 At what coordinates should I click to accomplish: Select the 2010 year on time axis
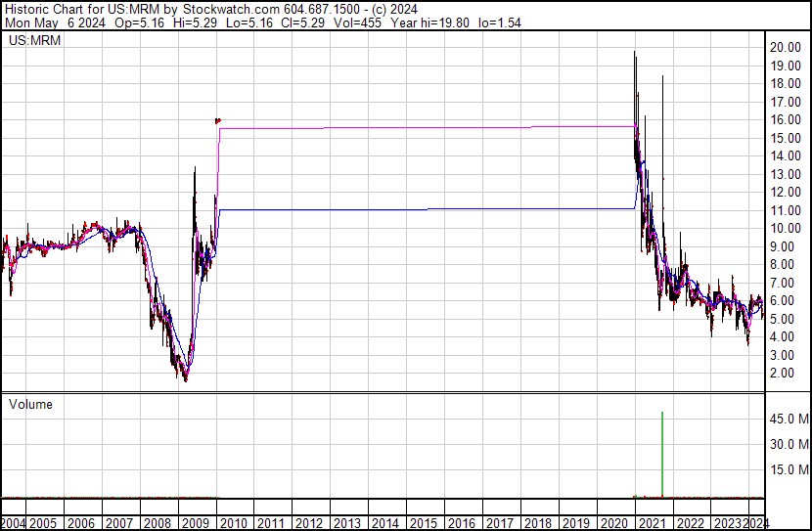[233, 523]
